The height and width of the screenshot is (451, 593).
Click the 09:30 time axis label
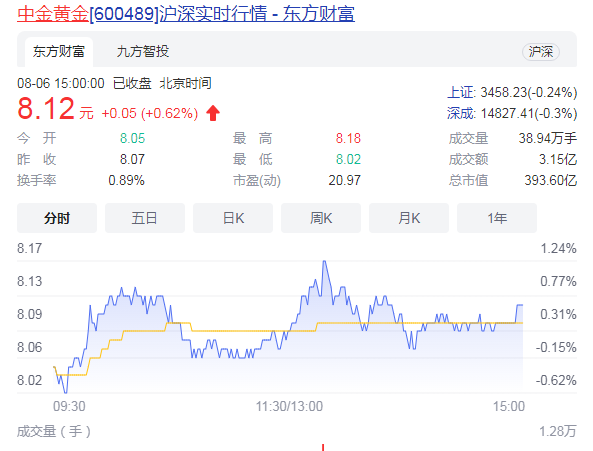[69, 406]
